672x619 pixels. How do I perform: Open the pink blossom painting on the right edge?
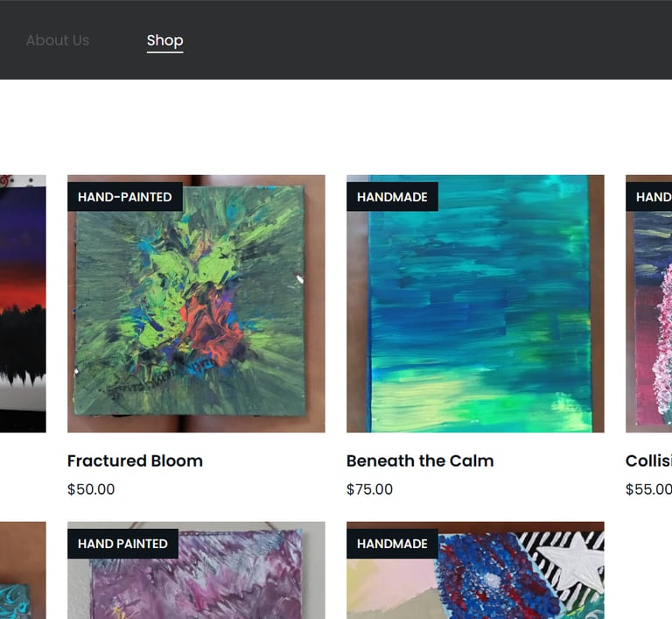(x=649, y=303)
